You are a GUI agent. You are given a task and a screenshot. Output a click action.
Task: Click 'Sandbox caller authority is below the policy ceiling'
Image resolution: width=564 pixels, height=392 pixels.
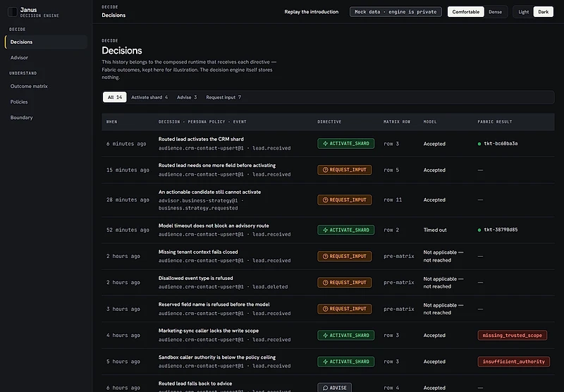(217, 357)
